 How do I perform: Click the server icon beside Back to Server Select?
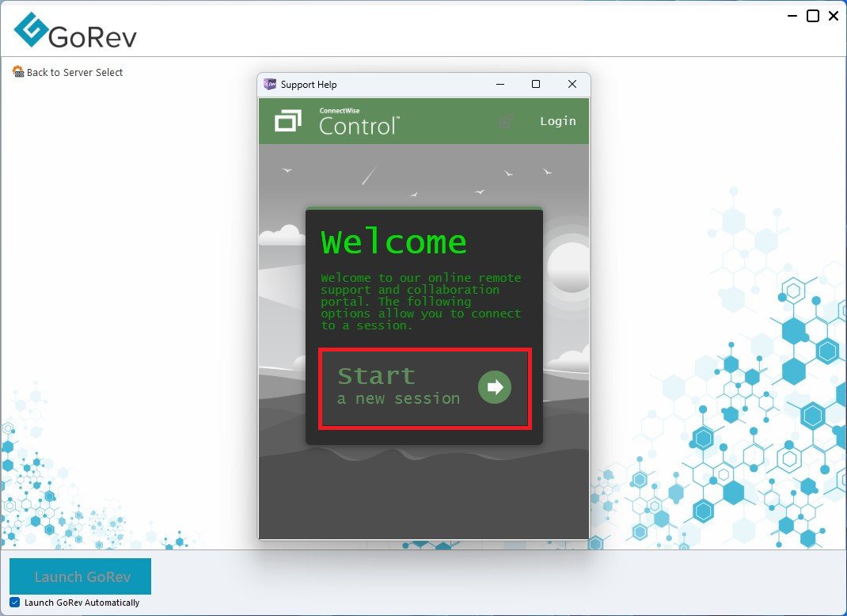tap(18, 72)
